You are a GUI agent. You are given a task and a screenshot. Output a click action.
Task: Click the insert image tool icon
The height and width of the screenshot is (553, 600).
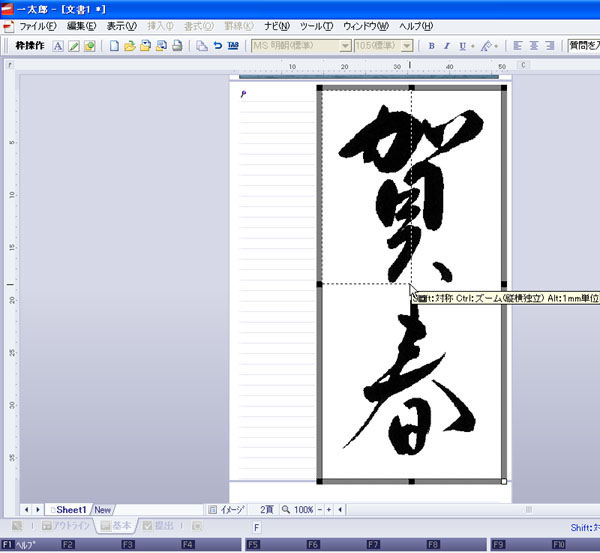click(90, 46)
